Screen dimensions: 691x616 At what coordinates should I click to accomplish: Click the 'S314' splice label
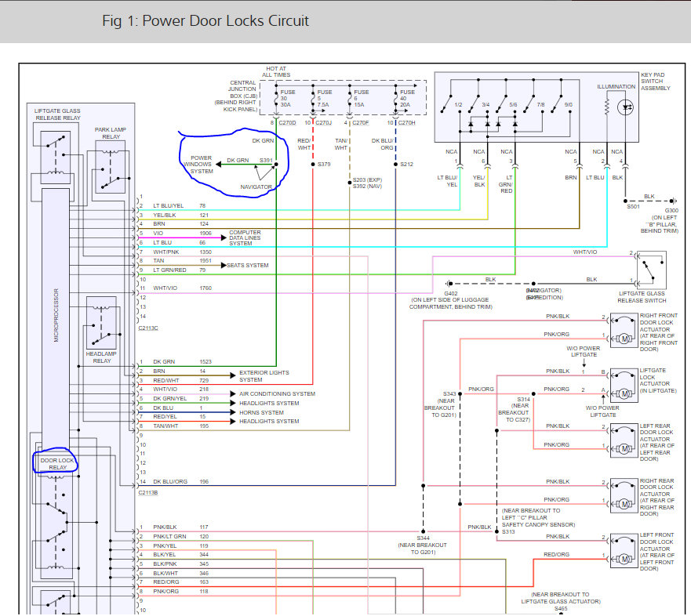[x=523, y=400]
